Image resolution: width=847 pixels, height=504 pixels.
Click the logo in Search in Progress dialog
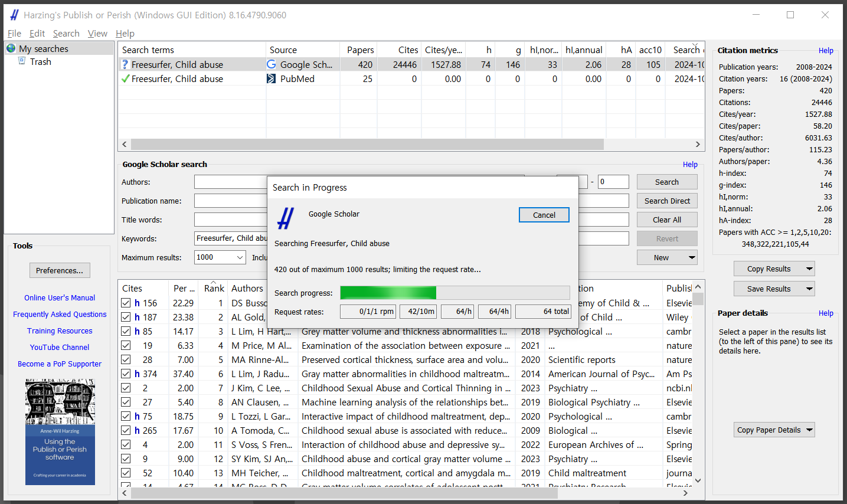[286, 218]
